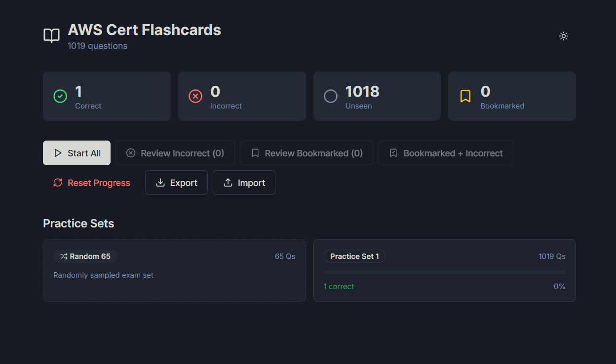Open Review Bookmarked (0) session
This screenshot has height=364, width=616.
coord(306,153)
